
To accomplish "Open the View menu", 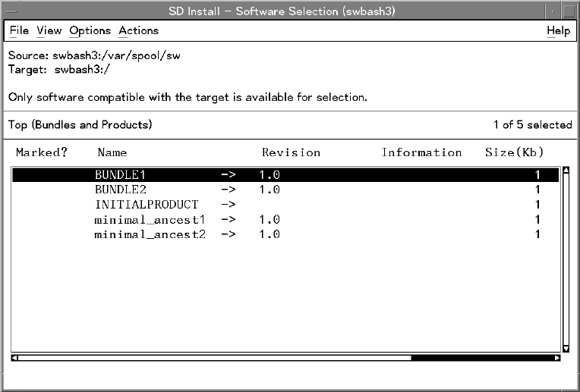I will (49, 30).
